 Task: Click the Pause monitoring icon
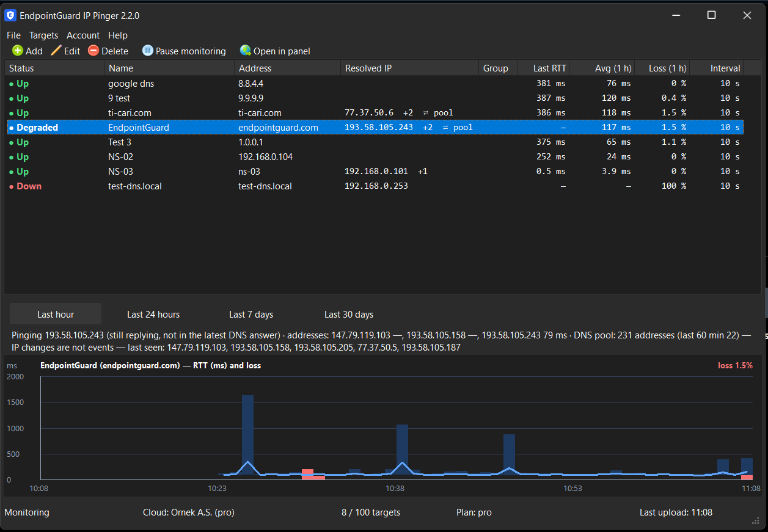(x=147, y=51)
